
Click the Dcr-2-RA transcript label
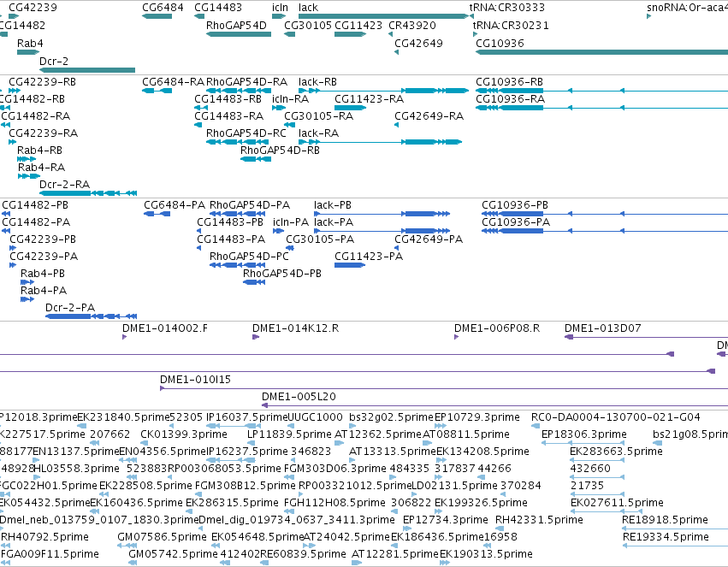(x=64, y=185)
